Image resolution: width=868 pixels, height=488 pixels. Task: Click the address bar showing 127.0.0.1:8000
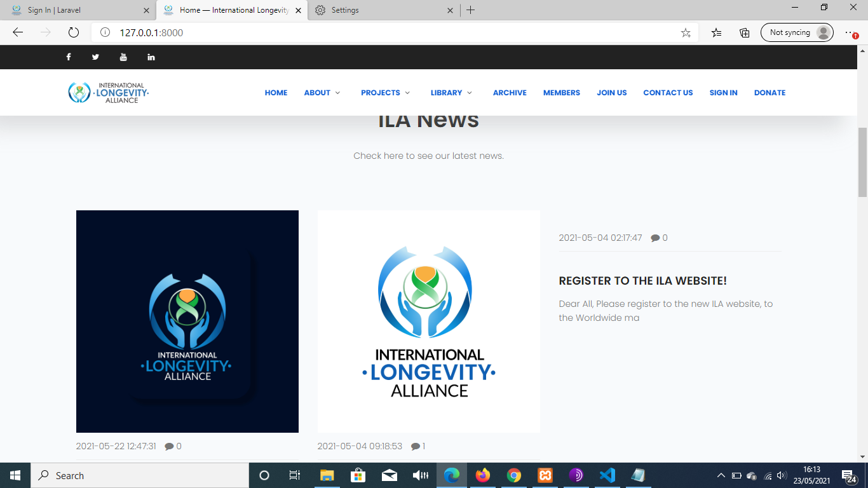click(x=394, y=32)
